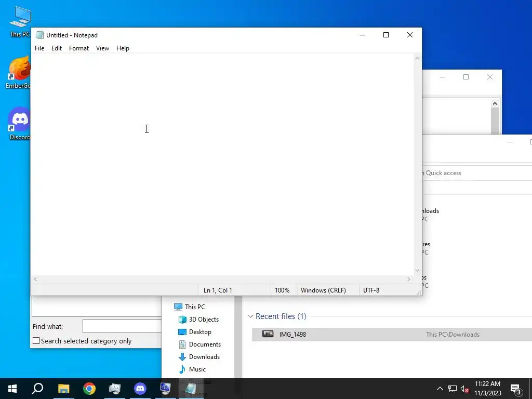Toggle the Search selected category only checkbox

(36, 341)
